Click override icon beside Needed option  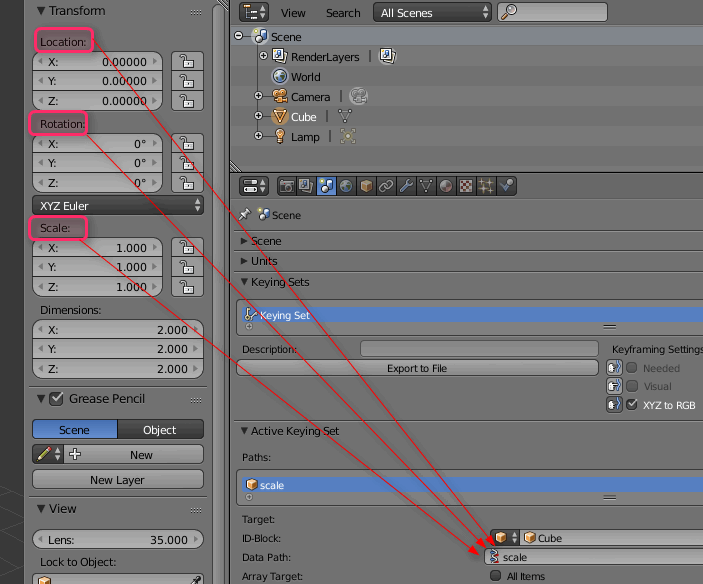pos(614,368)
